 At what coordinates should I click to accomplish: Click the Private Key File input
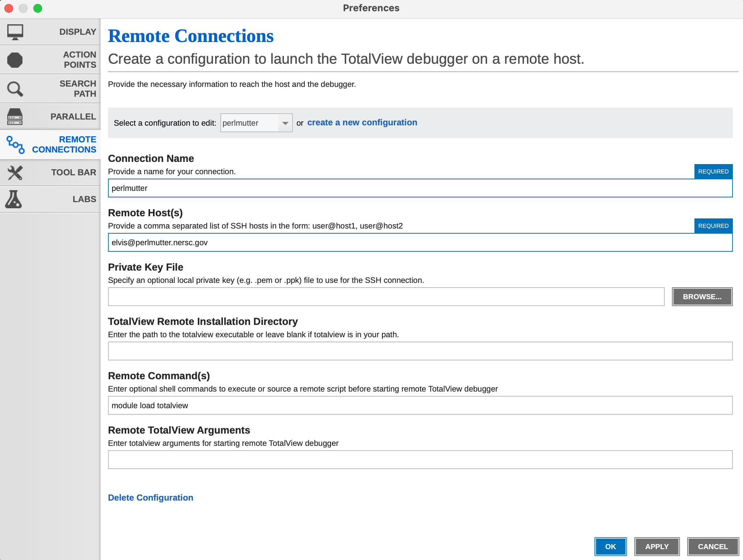tap(386, 297)
